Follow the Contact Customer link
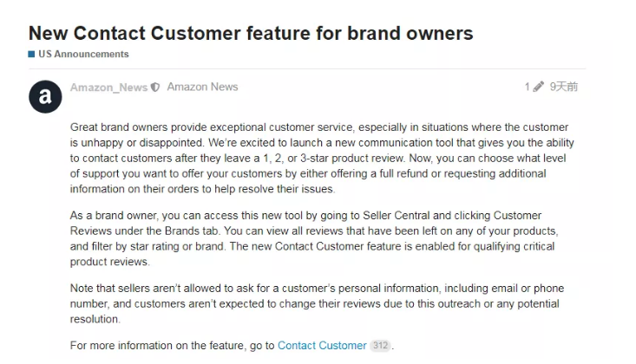 click(322, 346)
